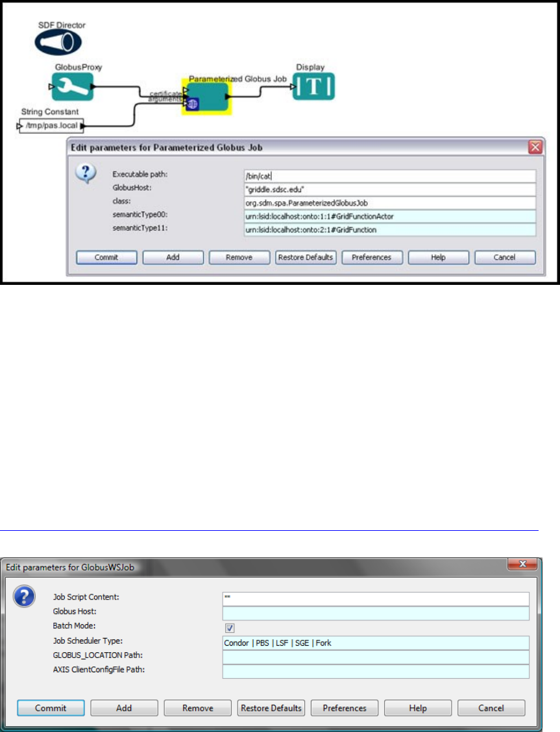This screenshot has width=560, height=732.
Task: Click Remove in GlobusWSJob dialog
Action: click(198, 708)
